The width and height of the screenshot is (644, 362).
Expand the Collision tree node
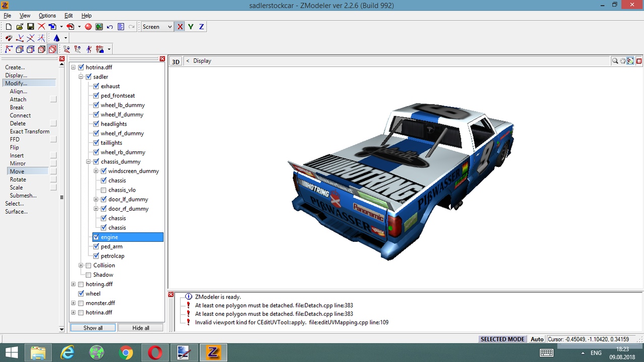80,265
